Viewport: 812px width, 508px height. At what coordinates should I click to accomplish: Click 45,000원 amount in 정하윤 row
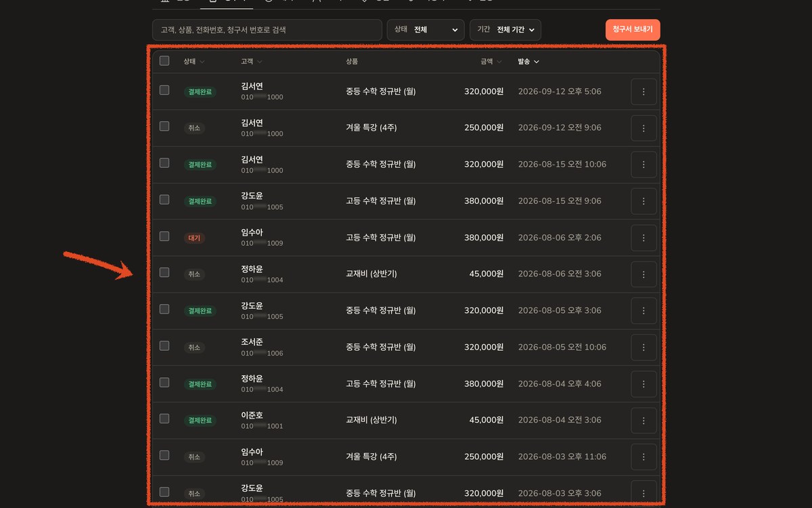point(487,274)
